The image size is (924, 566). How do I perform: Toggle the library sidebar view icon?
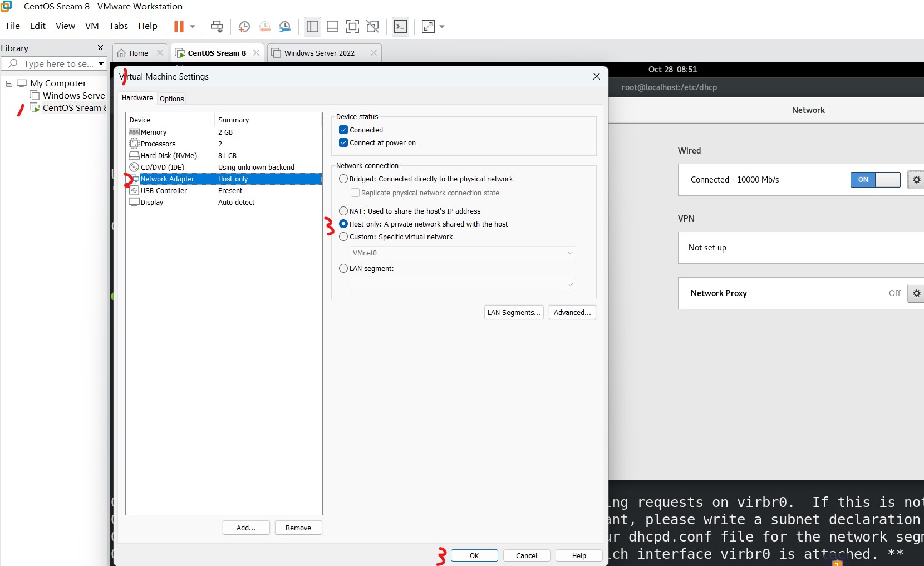point(312,26)
